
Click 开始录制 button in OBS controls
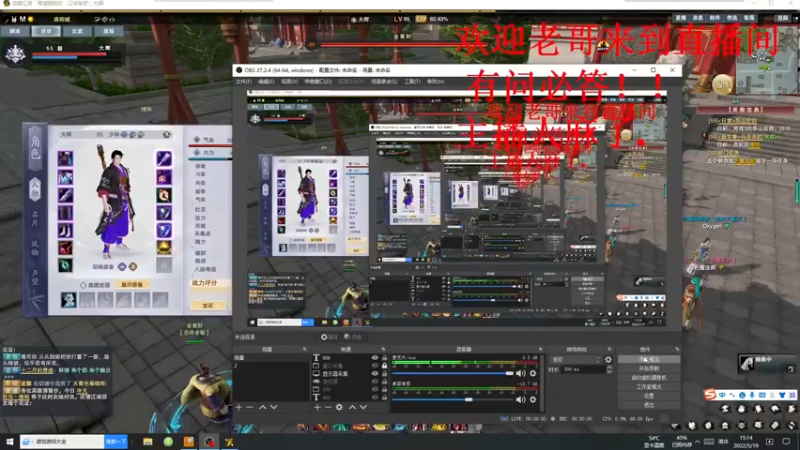(649, 368)
